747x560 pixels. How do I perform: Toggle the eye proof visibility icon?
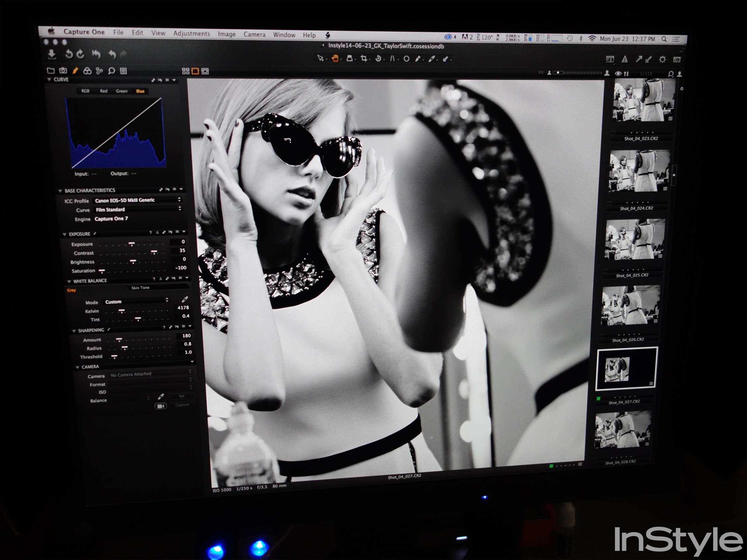click(x=618, y=74)
